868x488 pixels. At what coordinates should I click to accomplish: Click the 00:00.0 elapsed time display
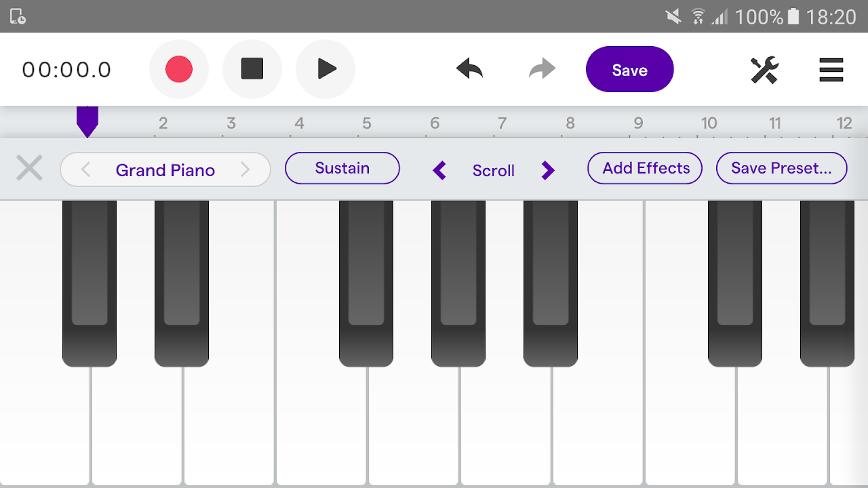coord(66,70)
